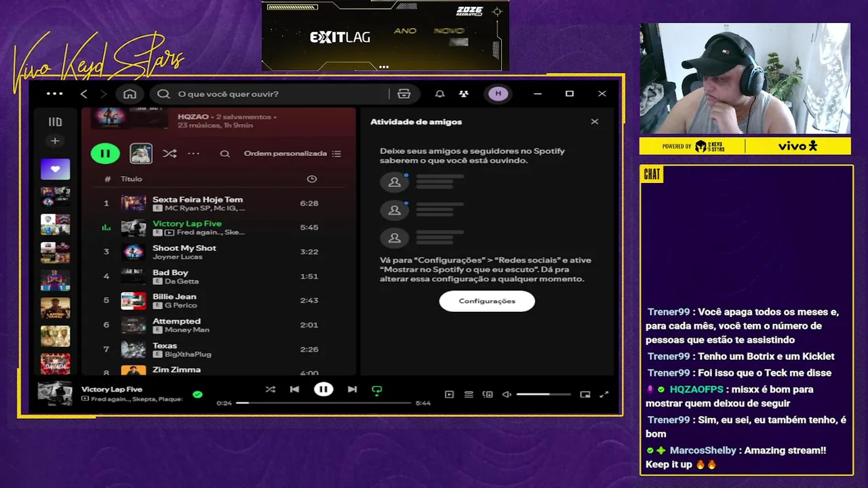Open the Browse icon in the search bar
The image size is (868, 488).
tap(404, 94)
